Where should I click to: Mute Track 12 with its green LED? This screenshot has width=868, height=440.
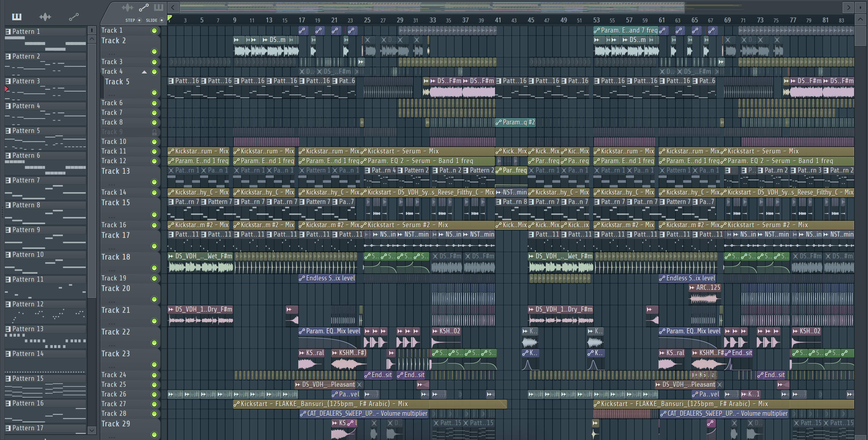(154, 161)
